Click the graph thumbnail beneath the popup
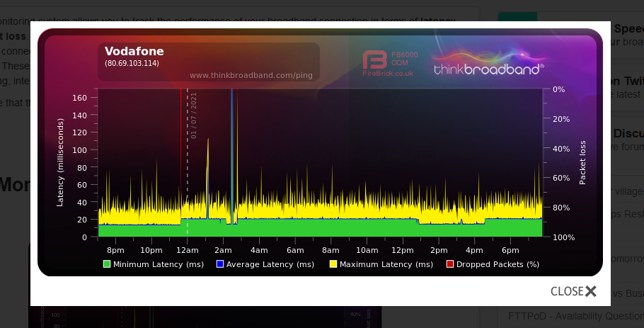This screenshot has width=644, height=328. click(x=205, y=317)
